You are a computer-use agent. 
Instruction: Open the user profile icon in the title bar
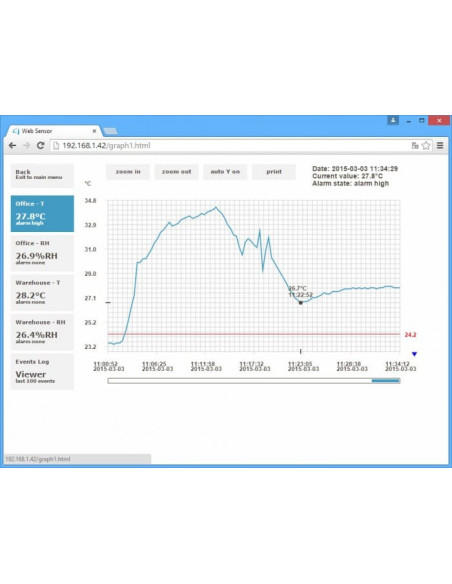pyautogui.click(x=393, y=120)
